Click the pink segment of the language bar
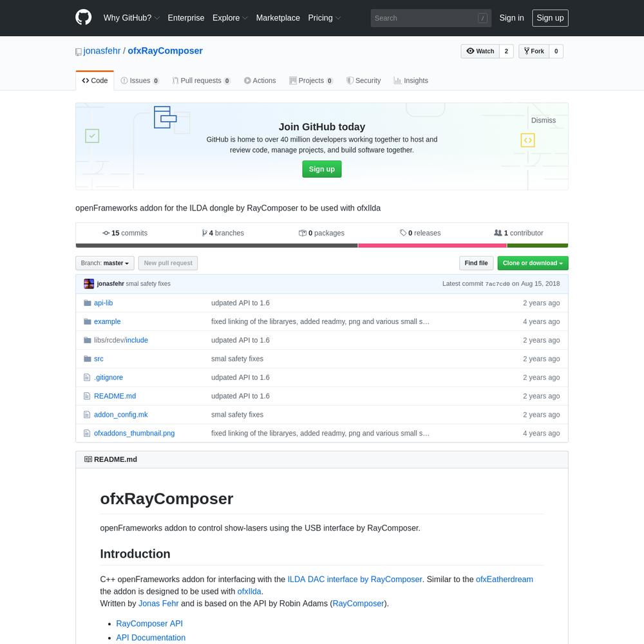Viewport: 644px width, 644px height. click(x=432, y=245)
